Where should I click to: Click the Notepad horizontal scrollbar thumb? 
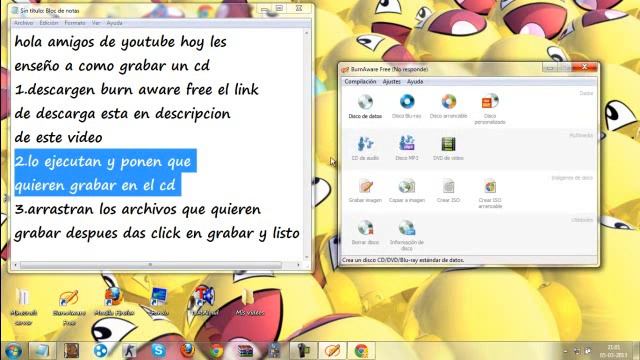[x=151, y=265]
